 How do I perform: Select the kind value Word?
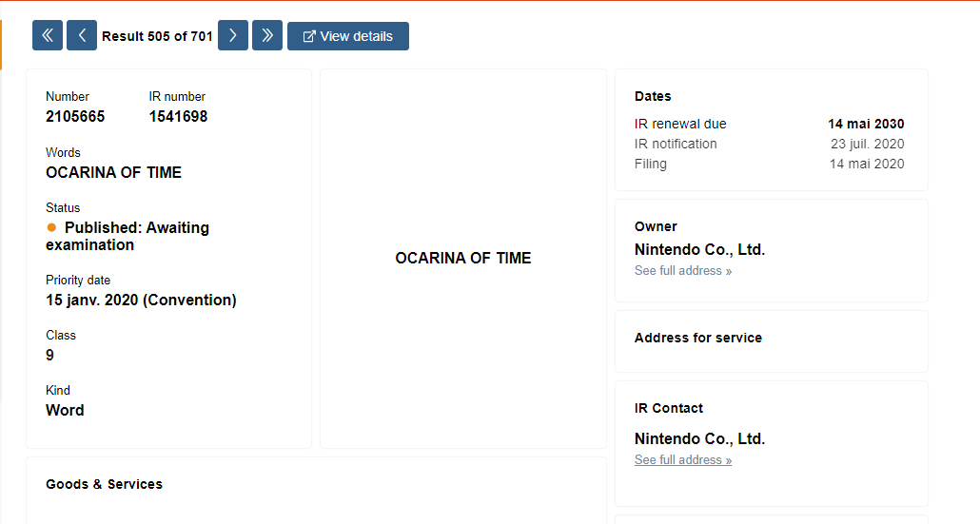pos(65,410)
